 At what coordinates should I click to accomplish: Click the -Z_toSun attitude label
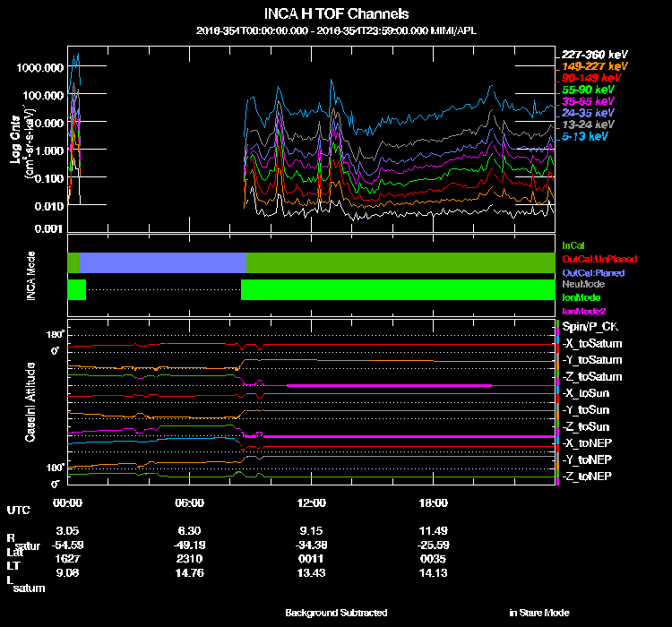pos(586,426)
